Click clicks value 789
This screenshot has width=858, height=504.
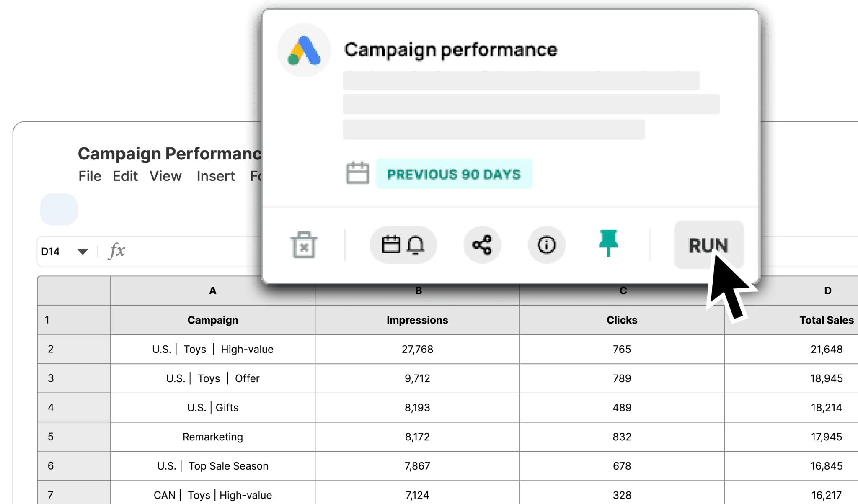coord(622,378)
